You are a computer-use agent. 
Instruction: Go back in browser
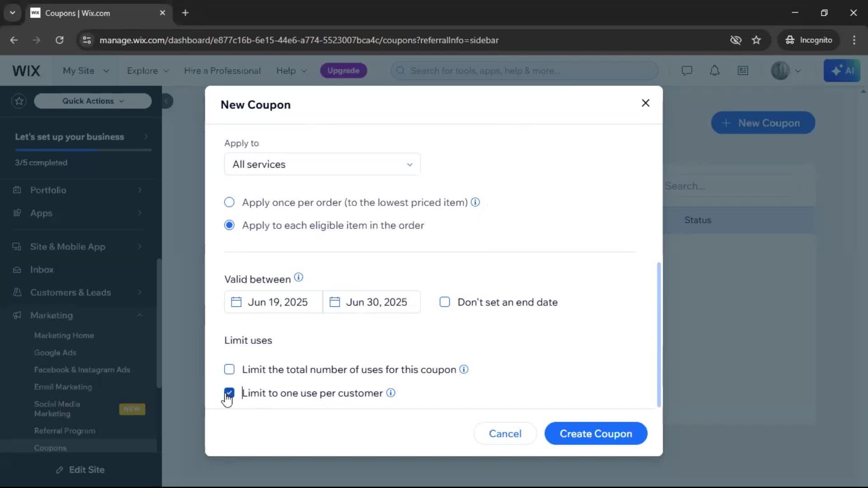pyautogui.click(x=14, y=40)
